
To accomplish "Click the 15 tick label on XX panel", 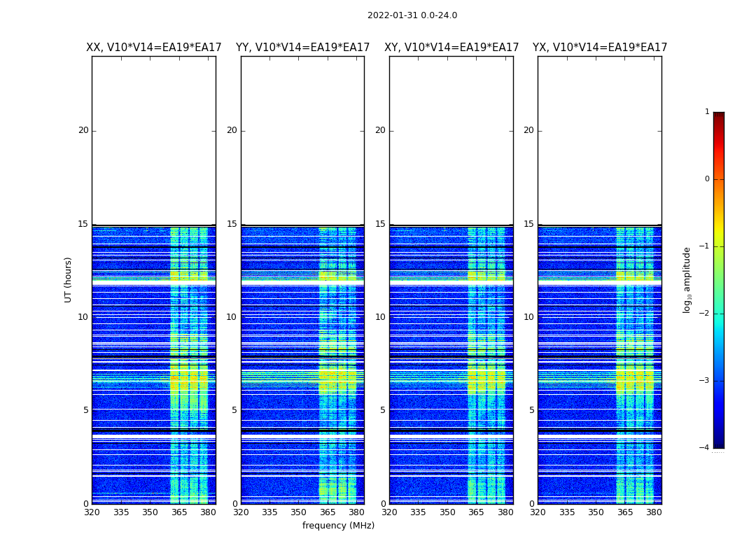I will tap(83, 224).
